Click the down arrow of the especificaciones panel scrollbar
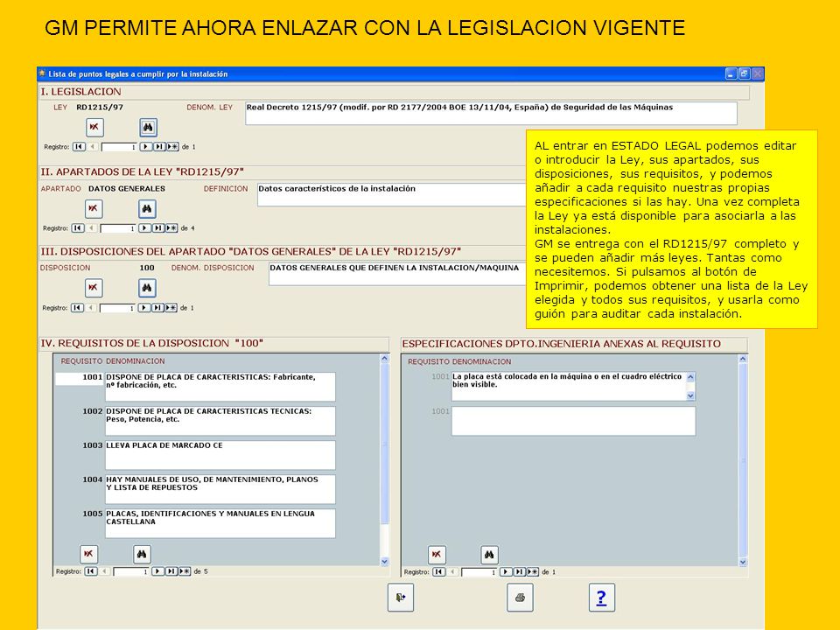Screen dimensions: 840x630 (743, 562)
